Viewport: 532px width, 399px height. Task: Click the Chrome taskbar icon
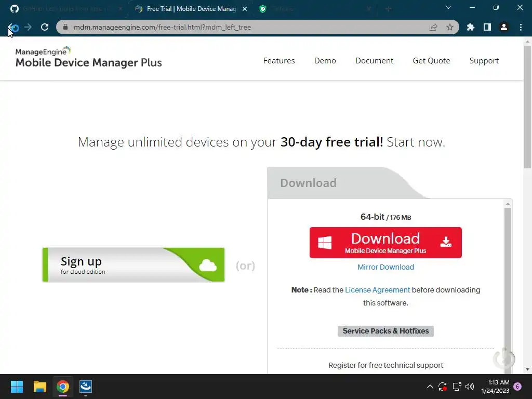tap(63, 387)
